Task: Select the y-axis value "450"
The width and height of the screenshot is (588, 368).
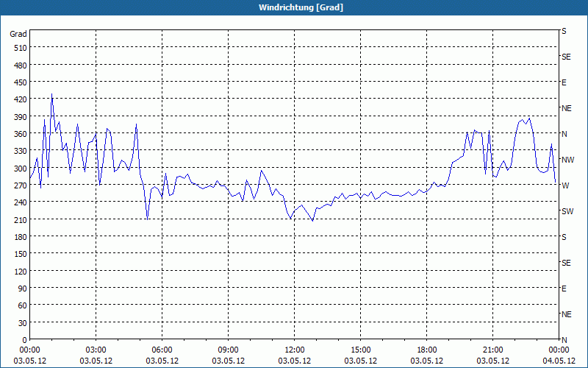Action: coord(21,82)
